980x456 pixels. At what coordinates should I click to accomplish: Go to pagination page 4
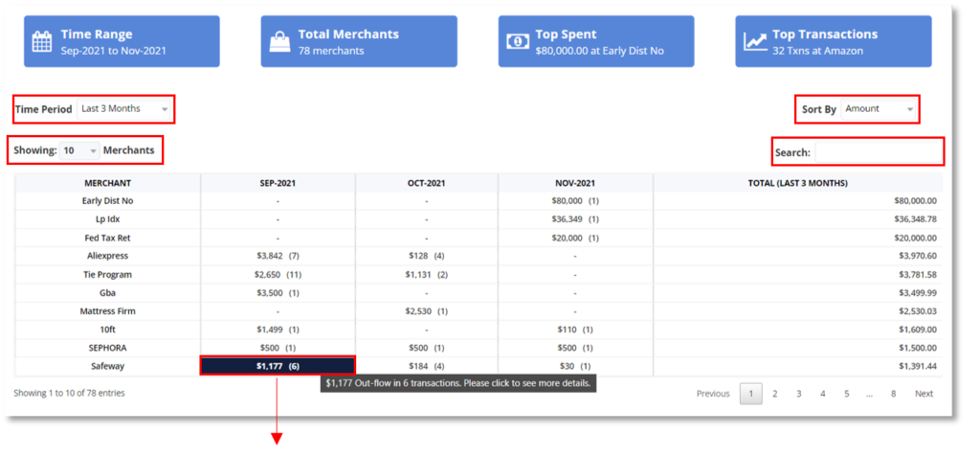(822, 394)
